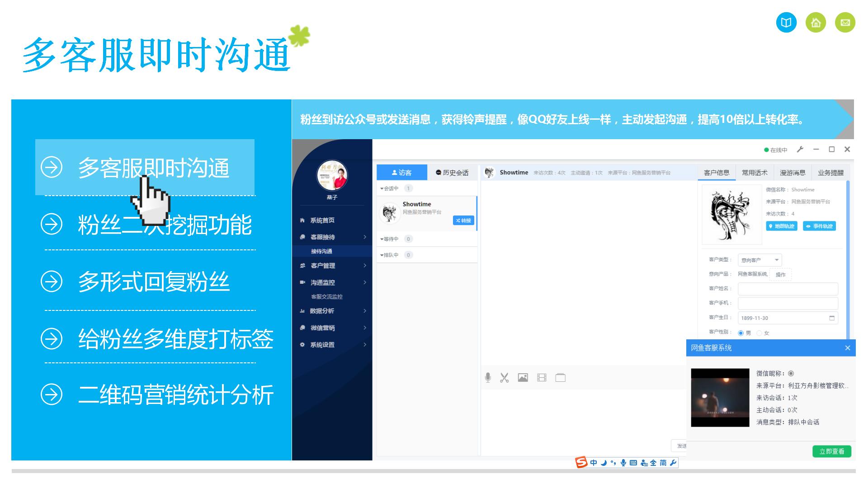This screenshot has width=868, height=488.
Task: Switch to the 历史会话 tab
Action: [452, 173]
